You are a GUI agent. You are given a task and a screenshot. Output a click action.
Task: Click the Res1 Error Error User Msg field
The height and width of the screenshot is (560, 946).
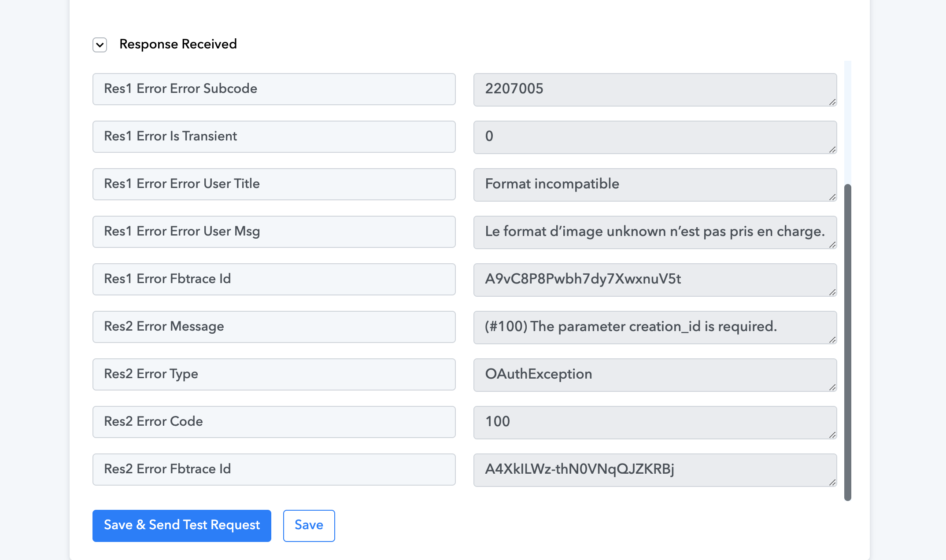274,232
